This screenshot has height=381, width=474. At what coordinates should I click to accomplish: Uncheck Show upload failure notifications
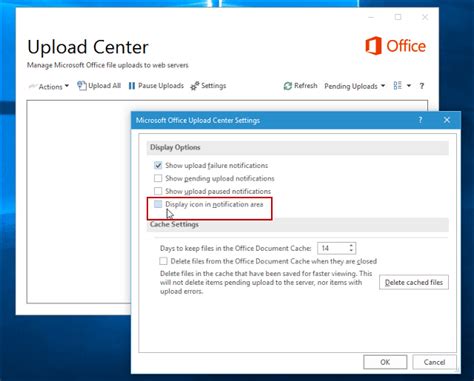click(x=158, y=165)
